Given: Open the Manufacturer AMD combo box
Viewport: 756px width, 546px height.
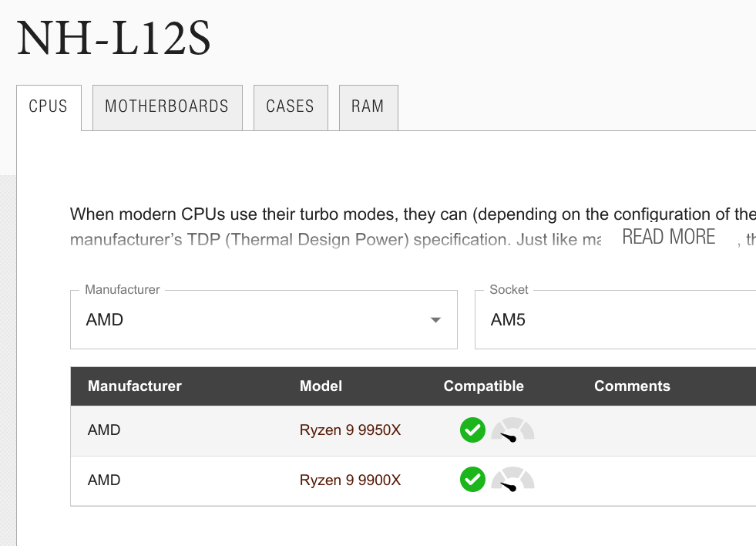Looking at the screenshot, I should point(254,320).
